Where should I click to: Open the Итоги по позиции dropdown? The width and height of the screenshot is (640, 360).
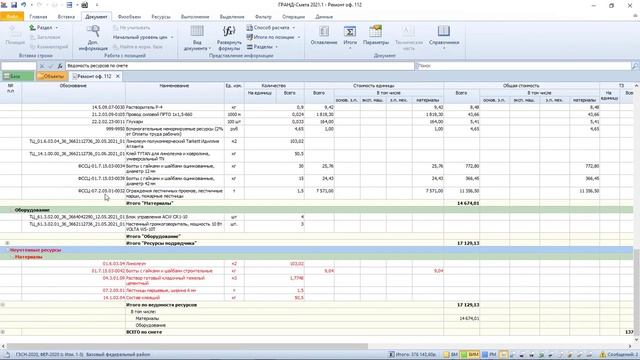pos(273,37)
